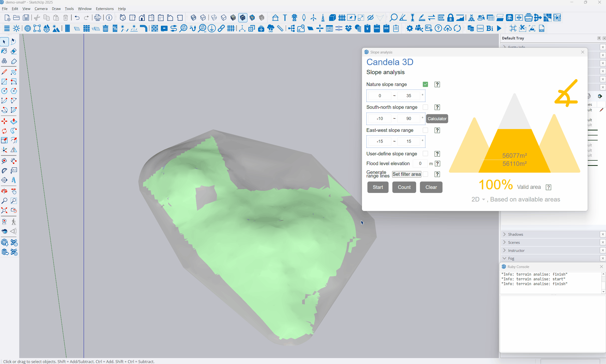Click the Redo arrow in the toolbar

point(86,18)
